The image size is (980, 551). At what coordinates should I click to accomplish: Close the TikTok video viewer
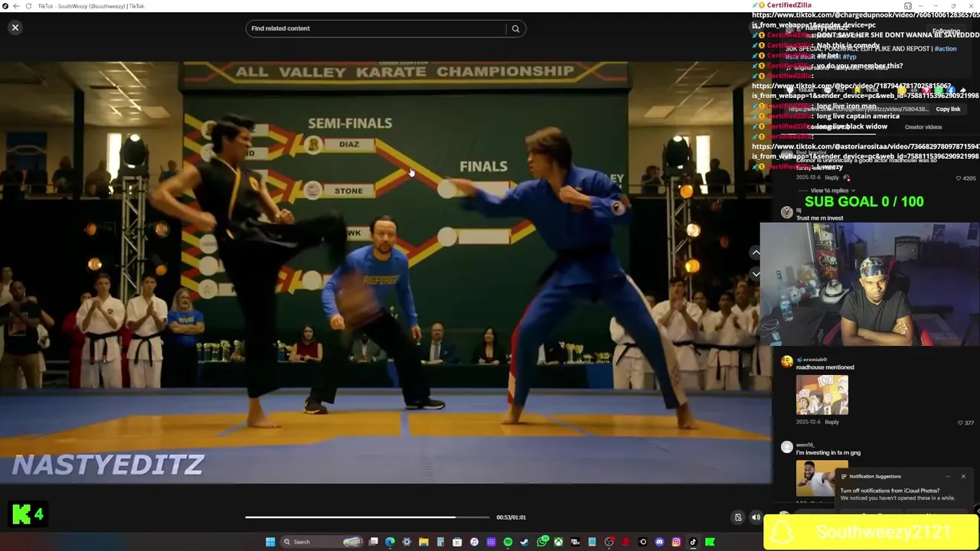15,28
